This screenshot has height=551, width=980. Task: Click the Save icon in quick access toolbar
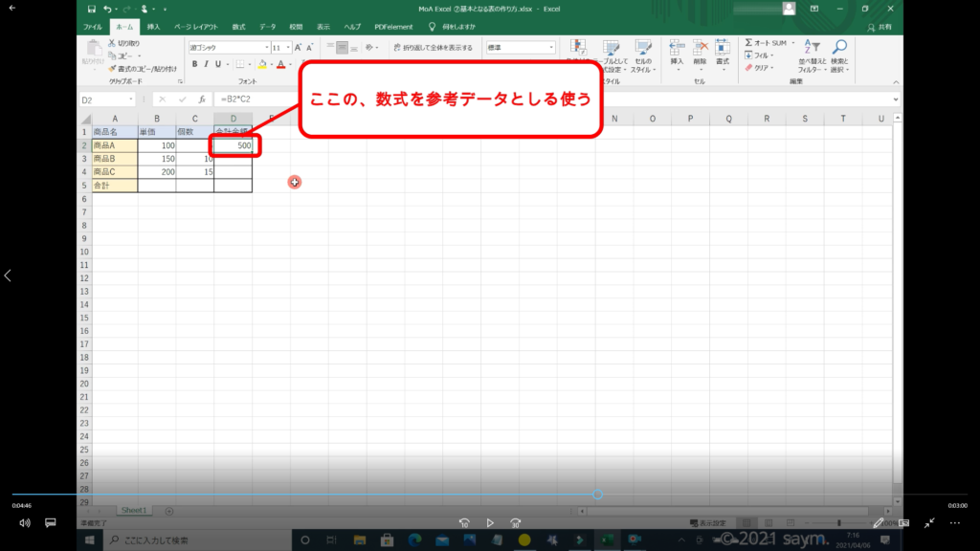(91, 9)
